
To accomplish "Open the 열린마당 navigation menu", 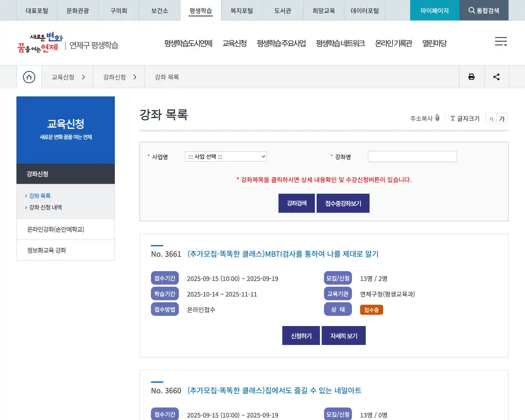I will pos(434,43).
